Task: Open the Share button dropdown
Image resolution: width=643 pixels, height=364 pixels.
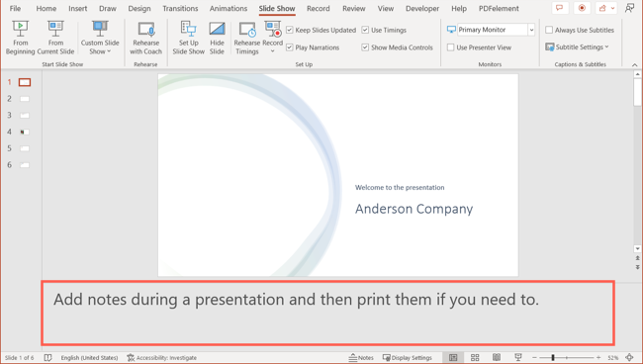Action: (607, 8)
